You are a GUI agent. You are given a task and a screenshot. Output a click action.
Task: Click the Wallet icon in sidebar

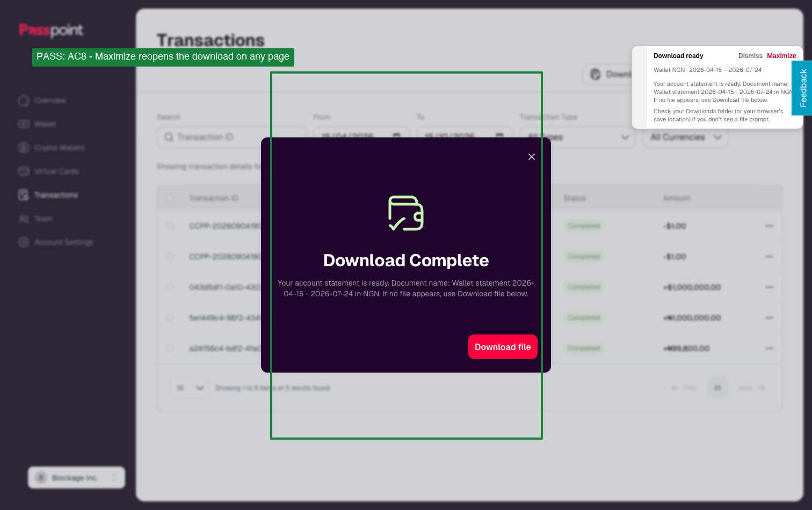pos(24,124)
